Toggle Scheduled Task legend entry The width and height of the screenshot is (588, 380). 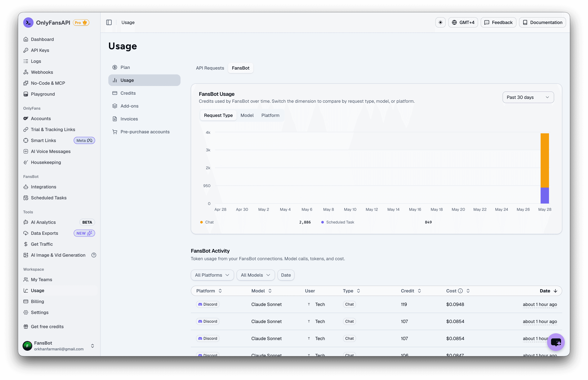pos(338,222)
